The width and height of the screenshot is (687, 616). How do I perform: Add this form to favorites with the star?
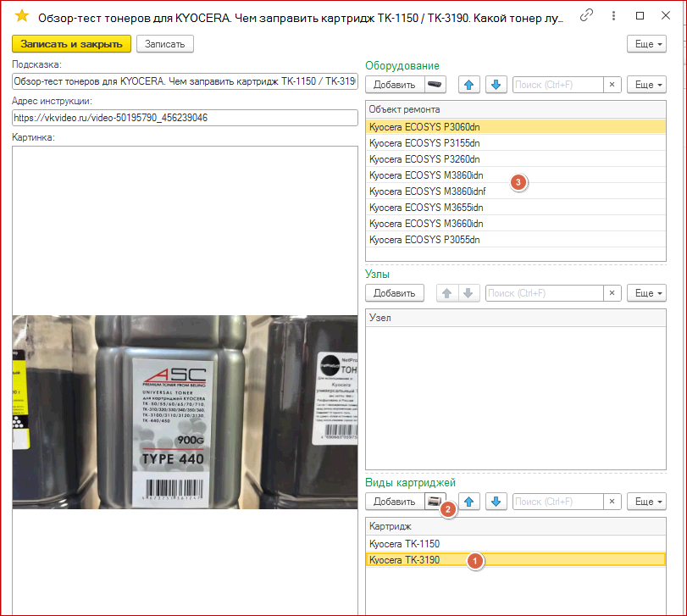click(21, 17)
